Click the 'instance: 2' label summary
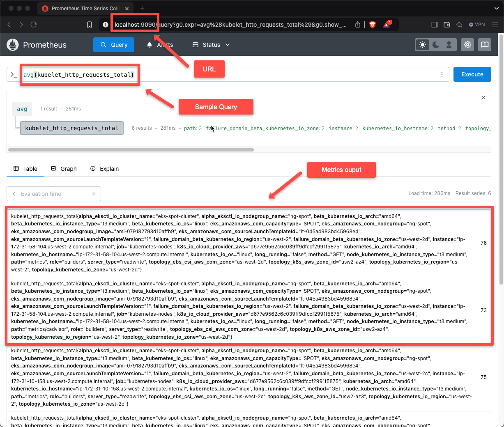The height and width of the screenshot is (427, 504). tap(343, 129)
